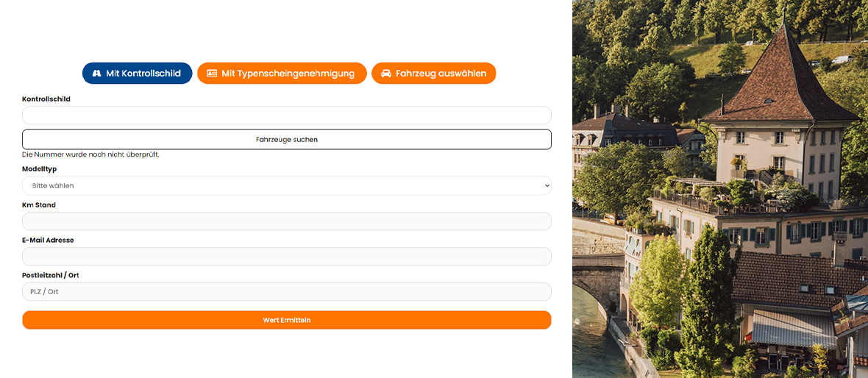This screenshot has height=378, width=868.
Task: Switch to the Mit Kontrollschild tab
Action: pyautogui.click(x=138, y=73)
